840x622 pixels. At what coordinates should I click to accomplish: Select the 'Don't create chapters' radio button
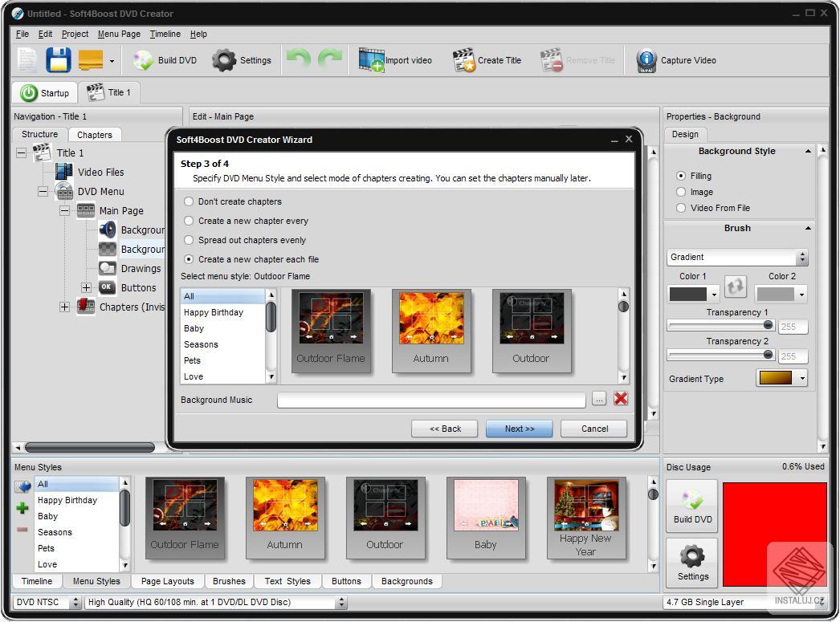coord(188,201)
